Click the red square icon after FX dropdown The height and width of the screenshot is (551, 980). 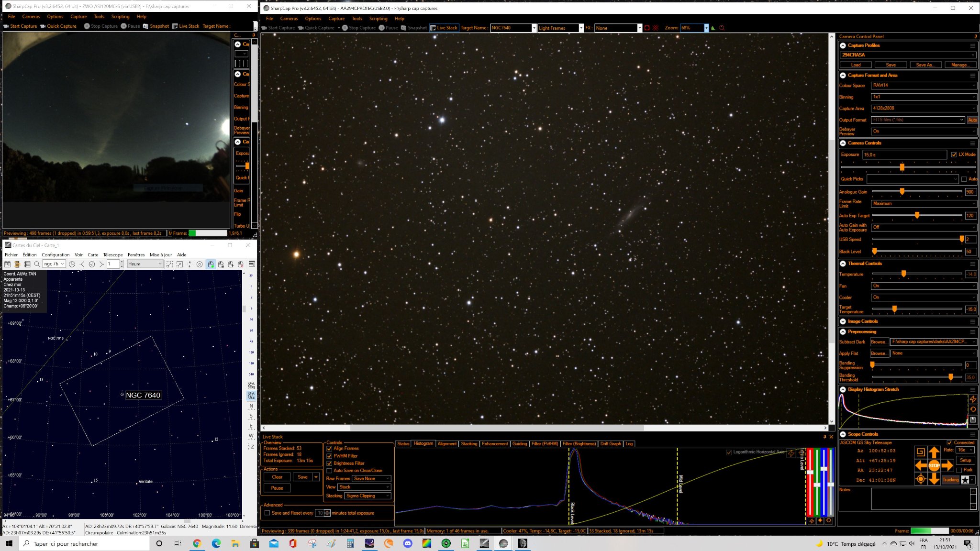click(x=647, y=28)
